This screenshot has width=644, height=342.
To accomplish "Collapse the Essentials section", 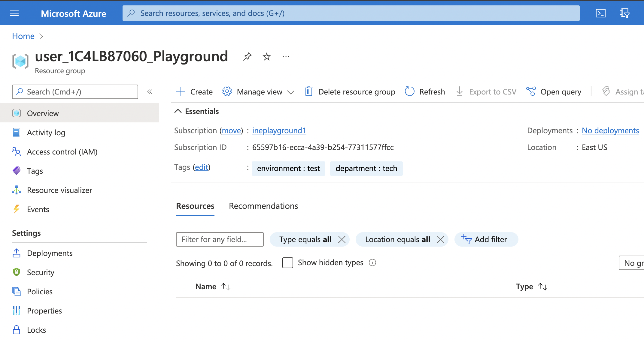I will coord(178,111).
